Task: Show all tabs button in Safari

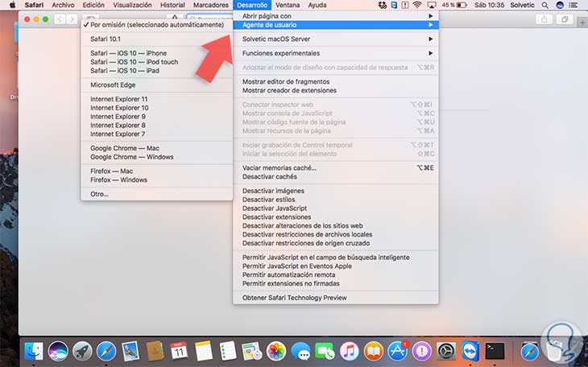Action: point(565,19)
